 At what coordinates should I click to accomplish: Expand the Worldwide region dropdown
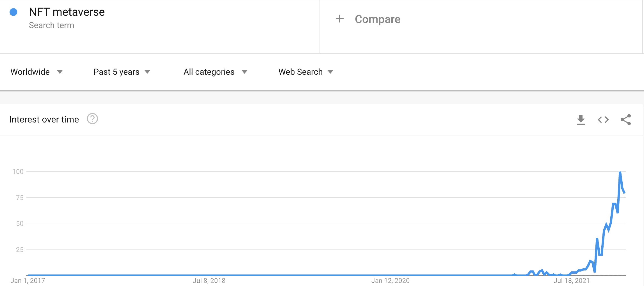pyautogui.click(x=36, y=72)
